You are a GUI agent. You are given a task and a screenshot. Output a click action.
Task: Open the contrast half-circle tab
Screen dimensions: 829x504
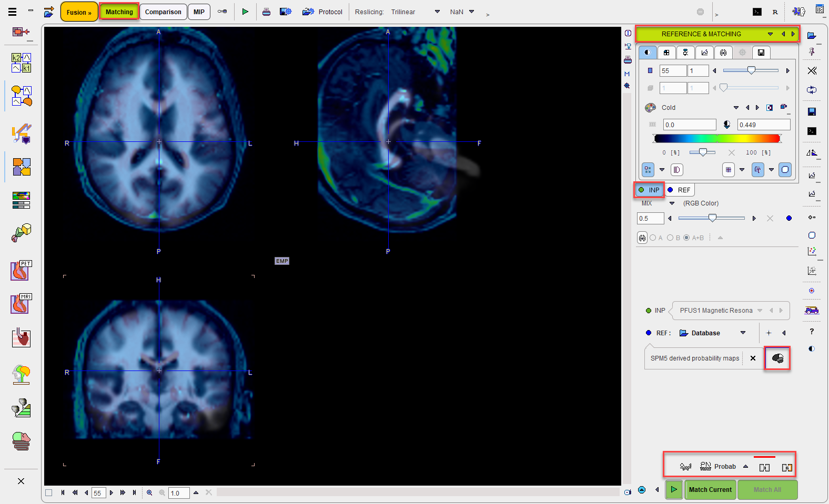[648, 52]
